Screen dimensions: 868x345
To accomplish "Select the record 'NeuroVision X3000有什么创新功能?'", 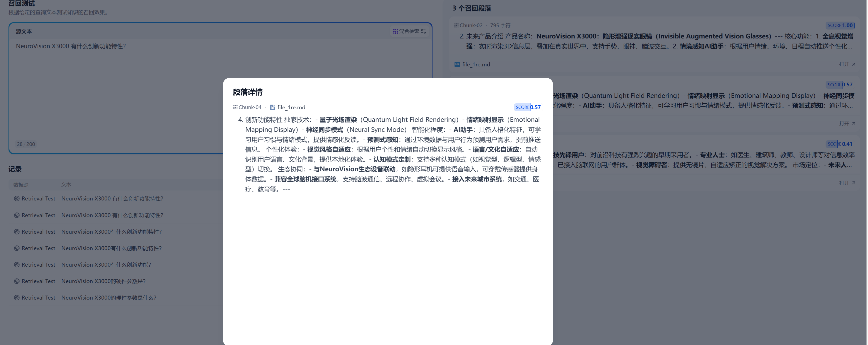I will pyautogui.click(x=106, y=265).
